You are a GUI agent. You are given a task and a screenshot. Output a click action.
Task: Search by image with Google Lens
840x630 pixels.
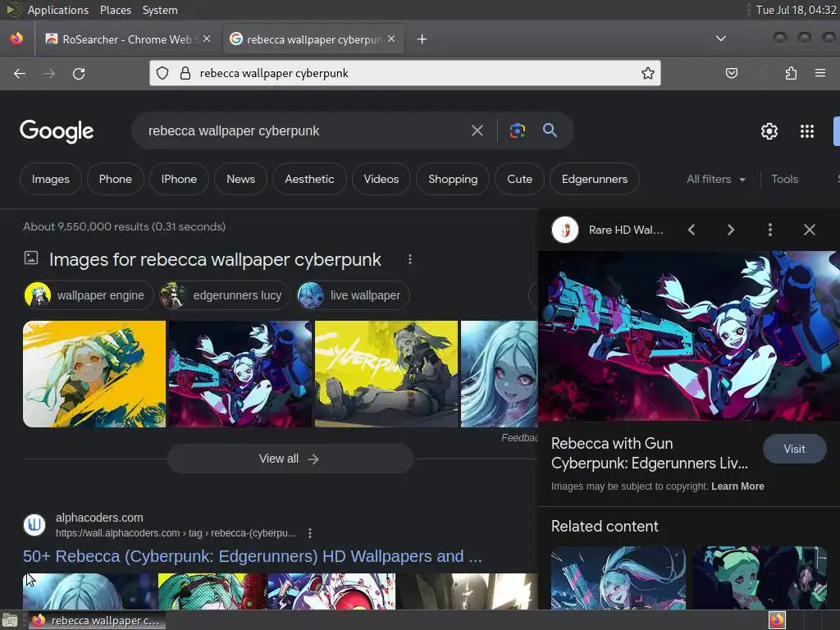(518, 130)
